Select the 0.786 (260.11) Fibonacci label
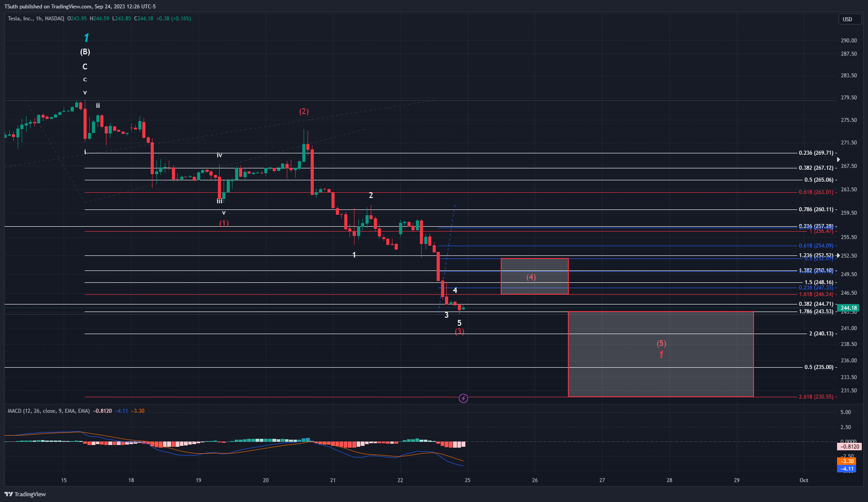The height and width of the screenshot is (502, 868). (x=816, y=209)
